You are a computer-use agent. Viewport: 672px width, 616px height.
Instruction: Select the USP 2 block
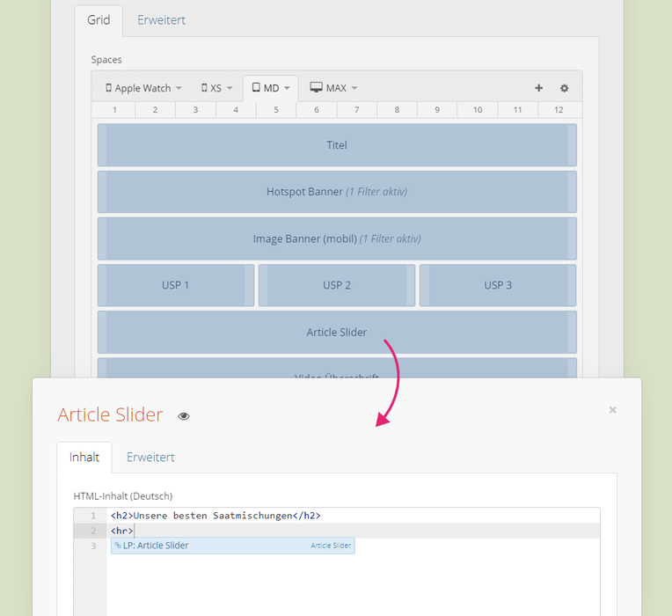337,285
